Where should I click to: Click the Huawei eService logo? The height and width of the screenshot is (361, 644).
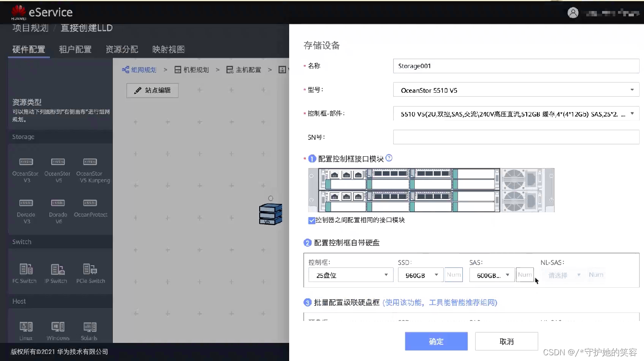click(42, 12)
